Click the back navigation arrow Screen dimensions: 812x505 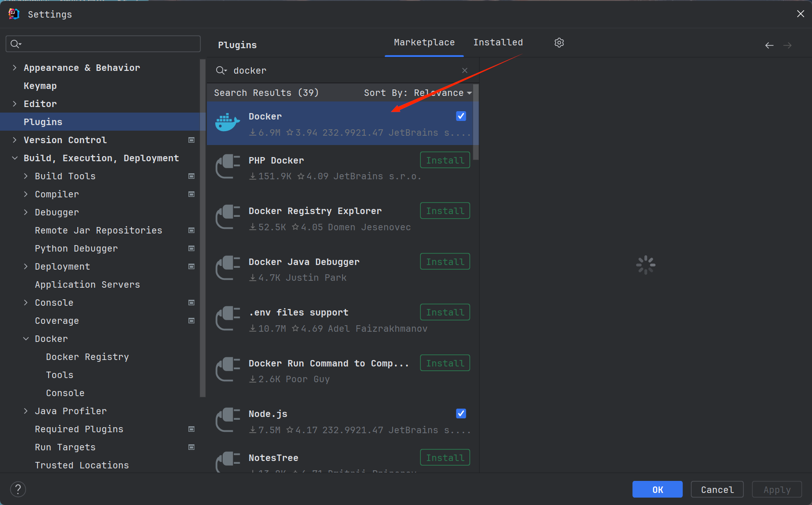769,45
